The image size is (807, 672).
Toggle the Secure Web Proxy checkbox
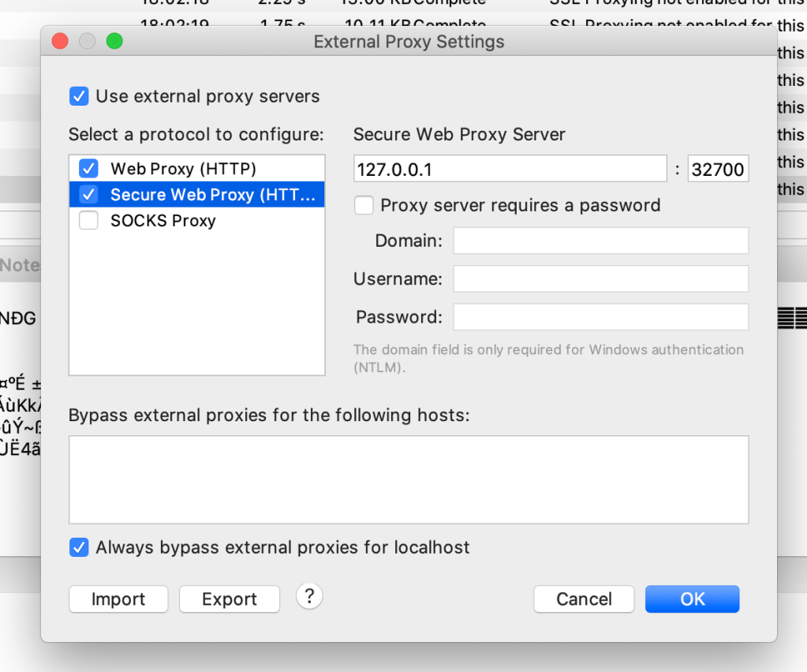[88, 194]
